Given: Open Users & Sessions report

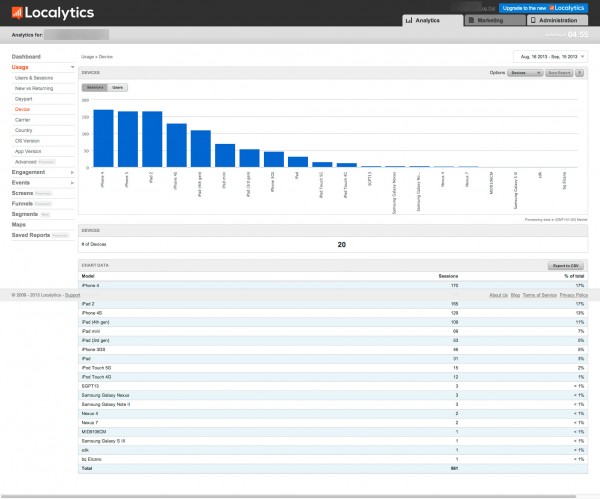Looking at the screenshot, I should (x=34, y=78).
